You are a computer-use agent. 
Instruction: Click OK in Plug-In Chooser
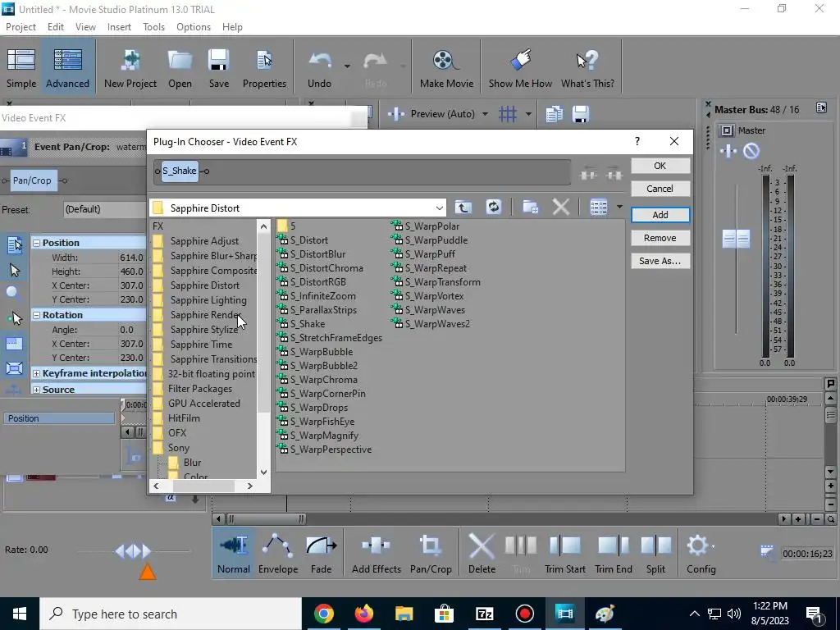point(660,166)
